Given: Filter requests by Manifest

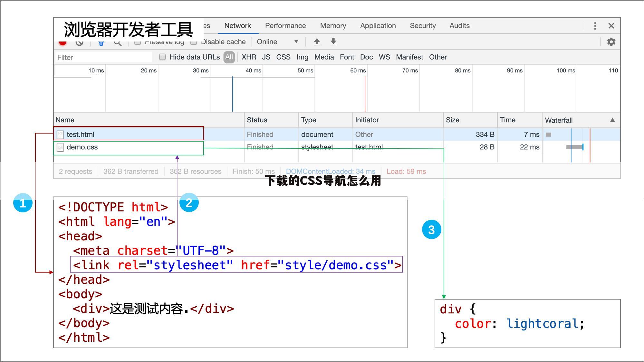Looking at the screenshot, I should pos(409,57).
